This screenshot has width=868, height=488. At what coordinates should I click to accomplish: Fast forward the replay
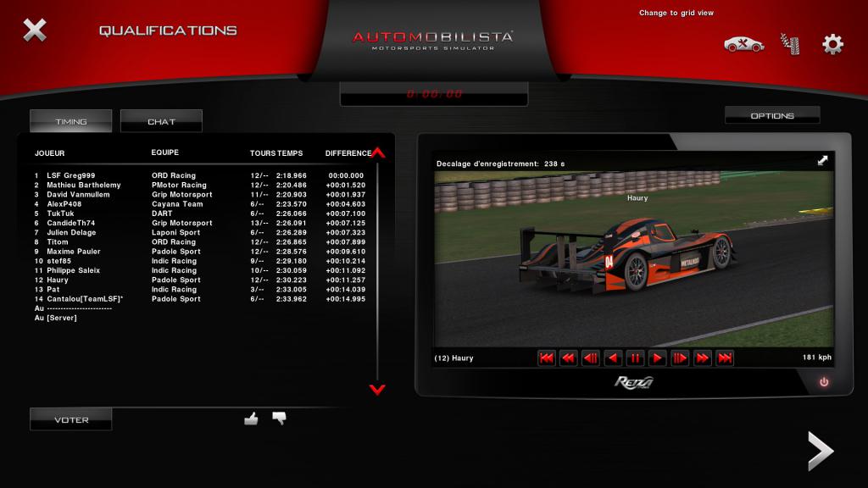click(703, 358)
